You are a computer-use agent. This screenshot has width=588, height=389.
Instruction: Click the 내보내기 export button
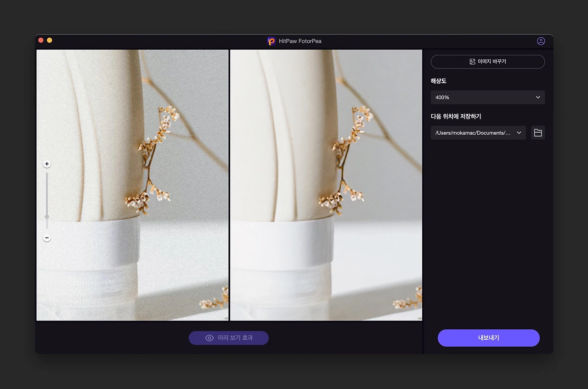(x=488, y=338)
